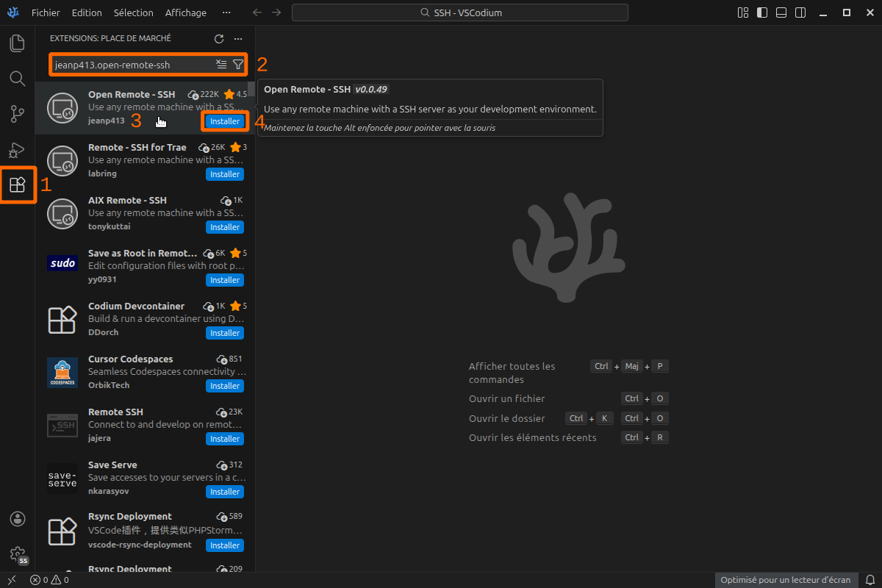Open the Search view in activity bar
The image size is (882, 588).
tap(17, 79)
